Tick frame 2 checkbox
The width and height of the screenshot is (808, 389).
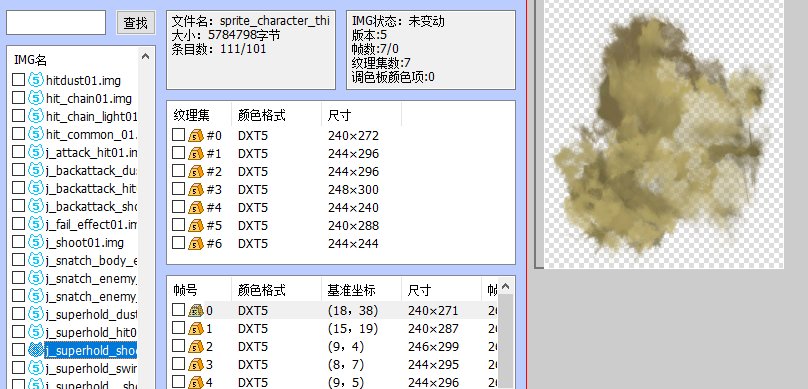click(178, 346)
